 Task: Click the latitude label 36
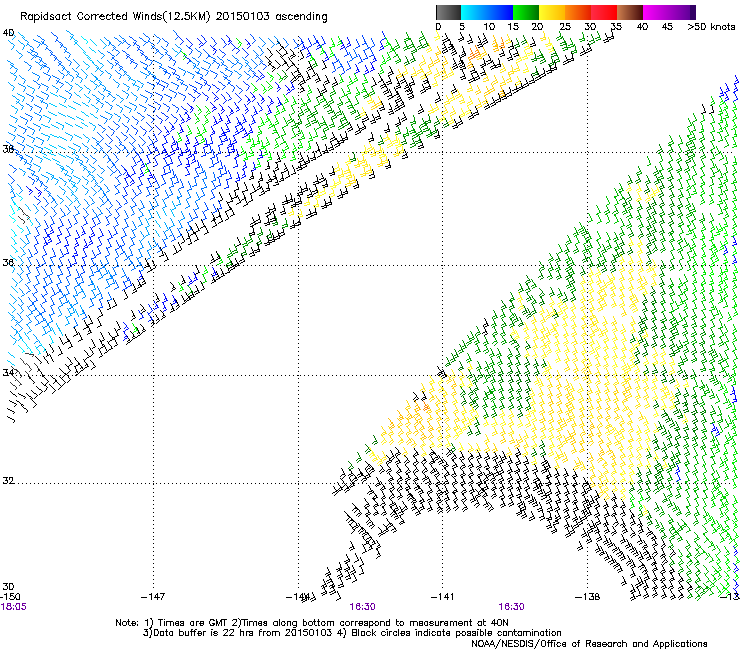8,262
